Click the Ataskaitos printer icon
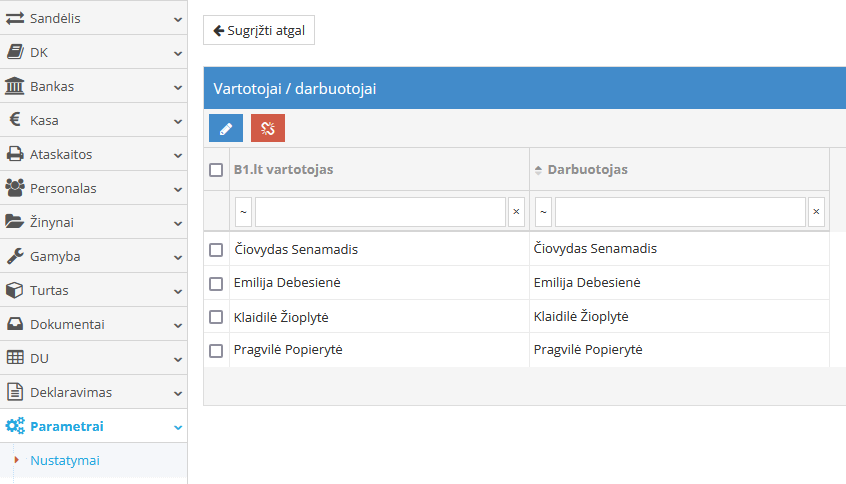This screenshot has width=846, height=484. (x=15, y=154)
